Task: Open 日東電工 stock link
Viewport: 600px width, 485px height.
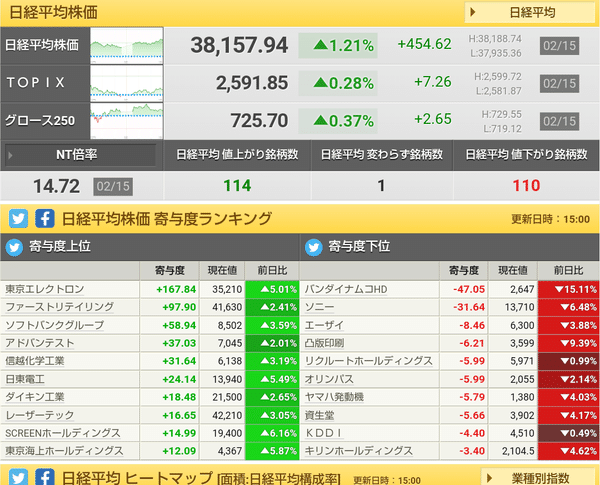Action: [25, 379]
